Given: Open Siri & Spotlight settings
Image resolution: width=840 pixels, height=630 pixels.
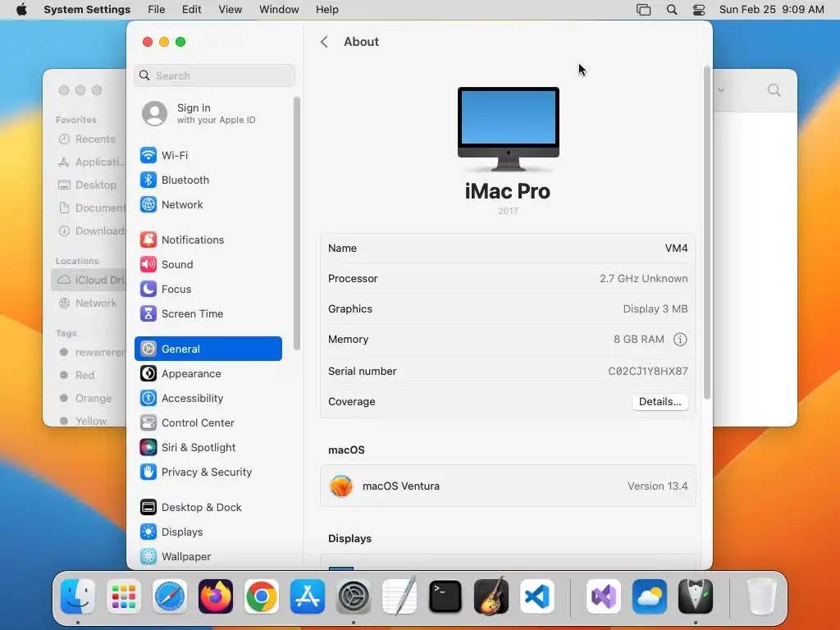Looking at the screenshot, I should tap(208, 447).
